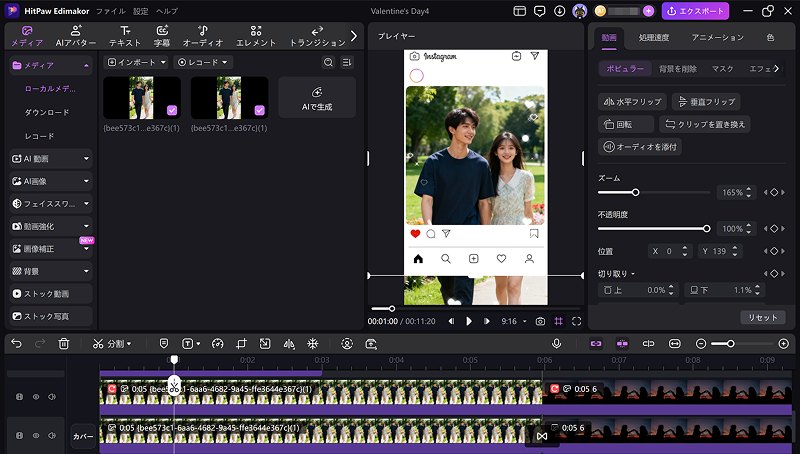The width and height of the screenshot is (800, 454).
Task: Expand the 動画強化 section
Action: [x=51, y=226]
